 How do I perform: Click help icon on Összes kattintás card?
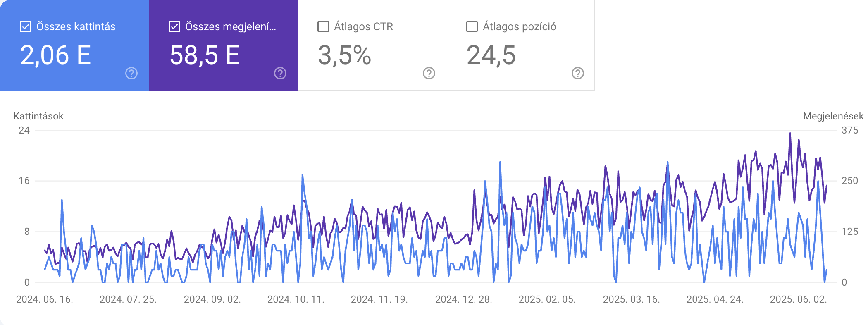131,73
